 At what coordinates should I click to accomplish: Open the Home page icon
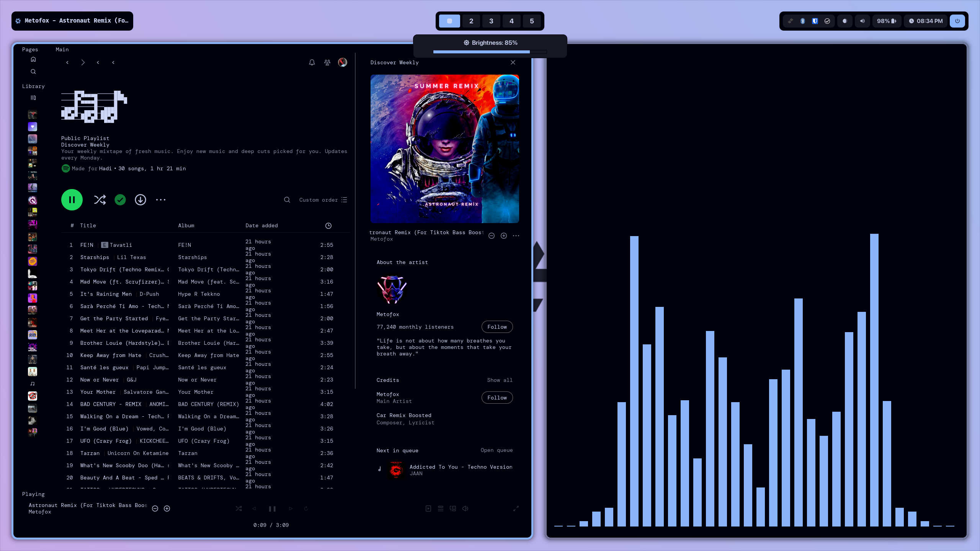33,59
